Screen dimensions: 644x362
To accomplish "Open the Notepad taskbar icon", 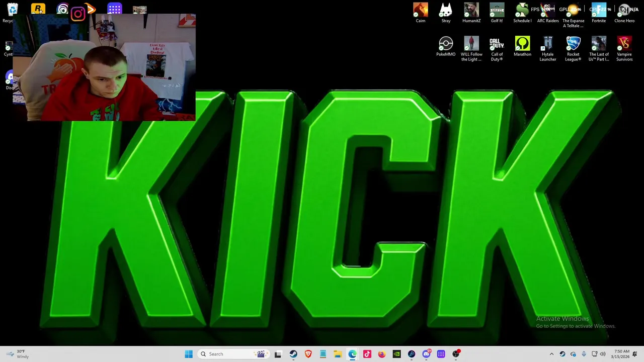I will point(323,354).
